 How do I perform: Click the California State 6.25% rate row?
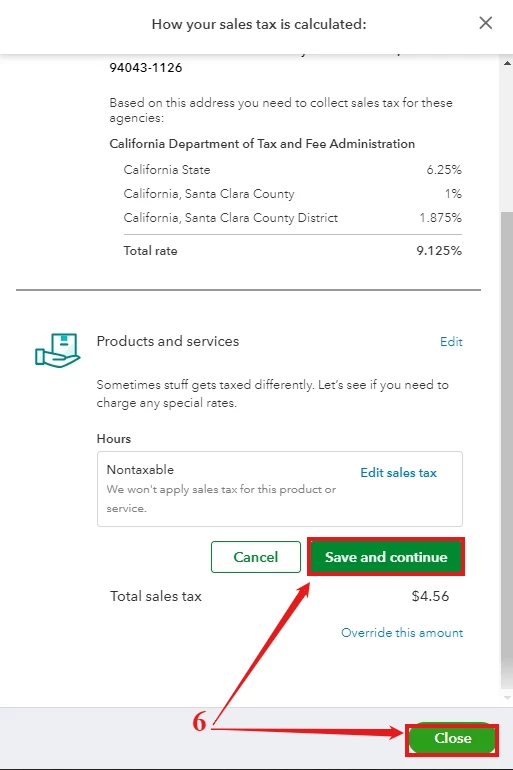[293, 170]
